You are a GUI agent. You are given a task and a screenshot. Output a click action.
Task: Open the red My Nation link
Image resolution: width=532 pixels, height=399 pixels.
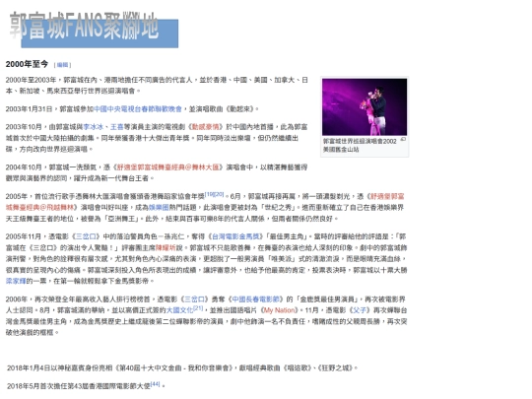point(279,310)
